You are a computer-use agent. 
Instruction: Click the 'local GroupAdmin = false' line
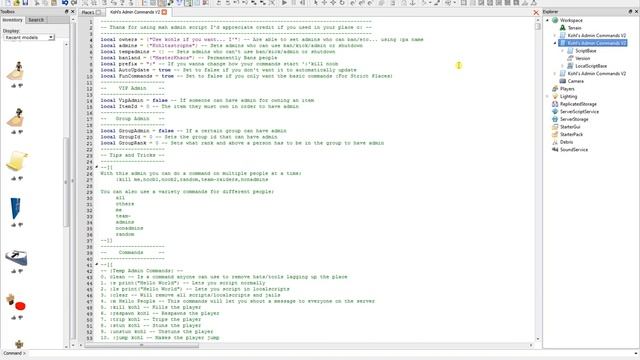(x=193, y=131)
